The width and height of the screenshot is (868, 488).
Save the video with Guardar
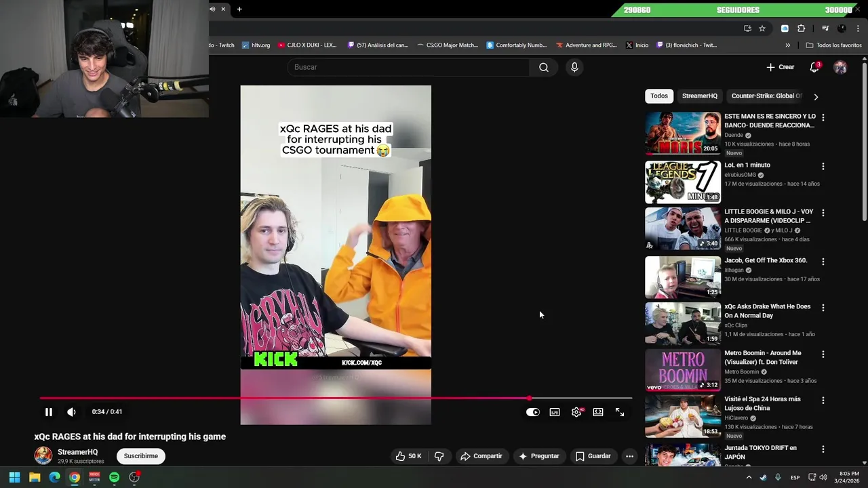593,456
